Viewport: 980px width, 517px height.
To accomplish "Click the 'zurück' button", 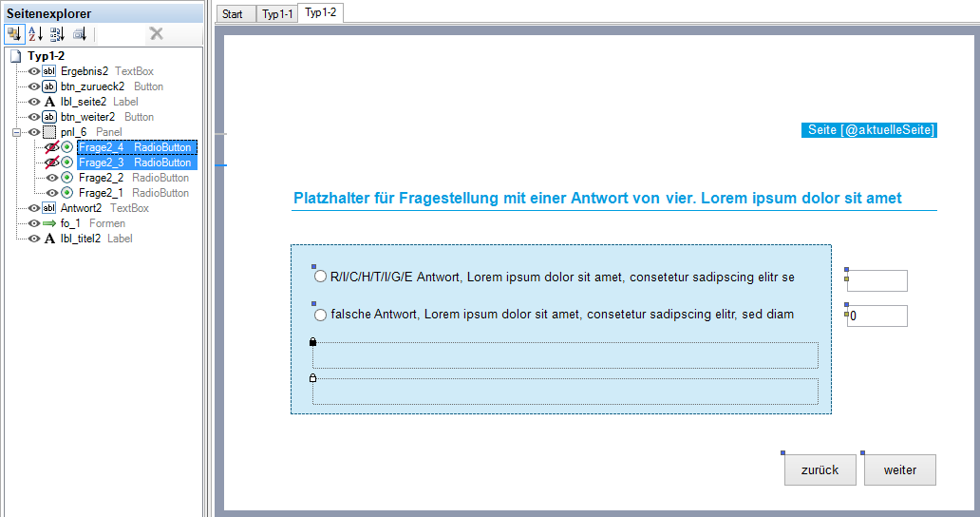I will (820, 470).
